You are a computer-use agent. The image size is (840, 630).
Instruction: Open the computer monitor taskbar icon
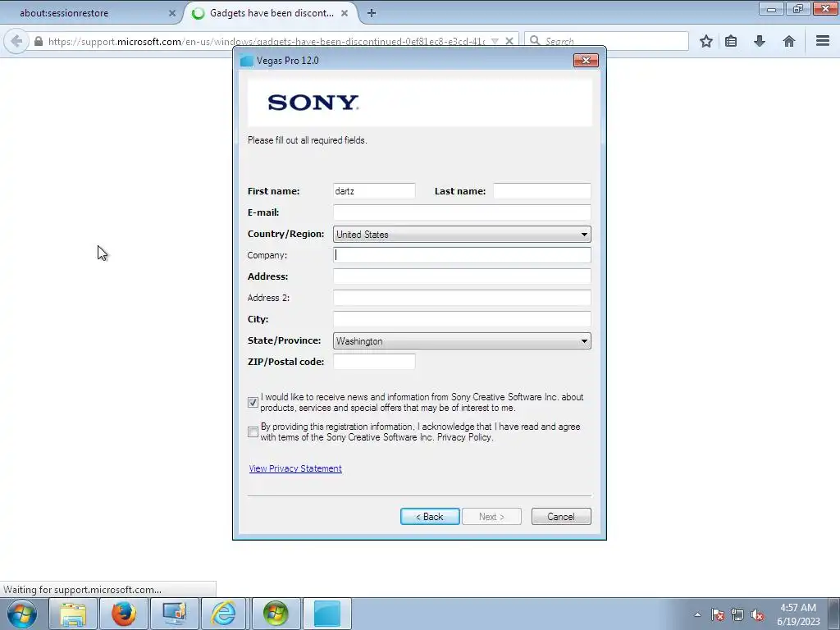(174, 614)
